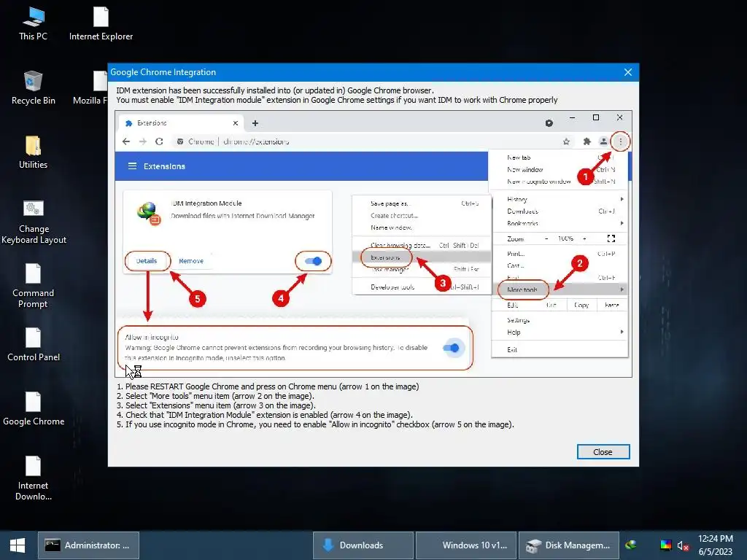
Task: Select the Control Panel desktop shortcut
Action: (34, 345)
